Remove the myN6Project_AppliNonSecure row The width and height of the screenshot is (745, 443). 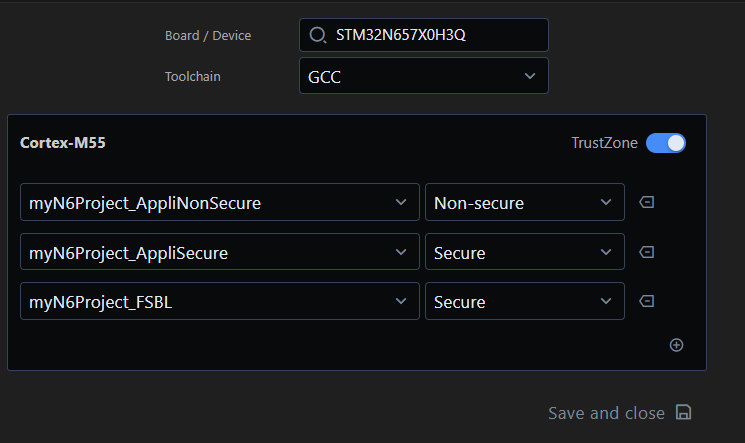[647, 203]
